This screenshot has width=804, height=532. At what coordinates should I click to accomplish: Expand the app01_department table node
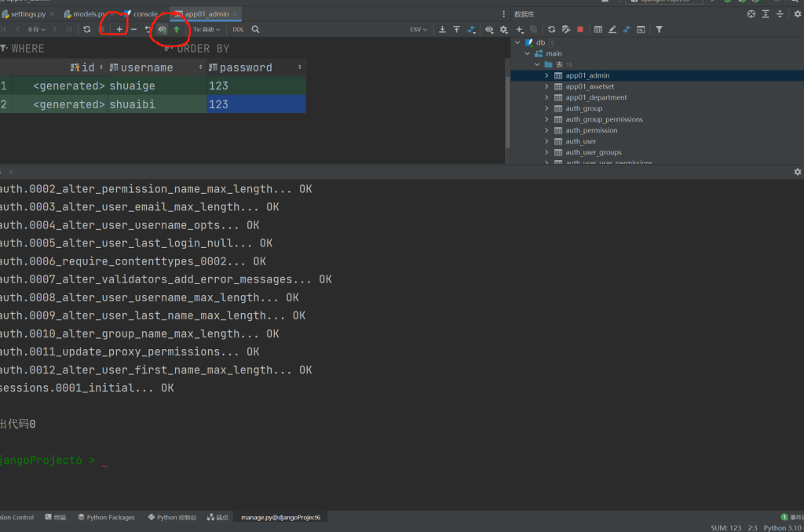coord(546,97)
